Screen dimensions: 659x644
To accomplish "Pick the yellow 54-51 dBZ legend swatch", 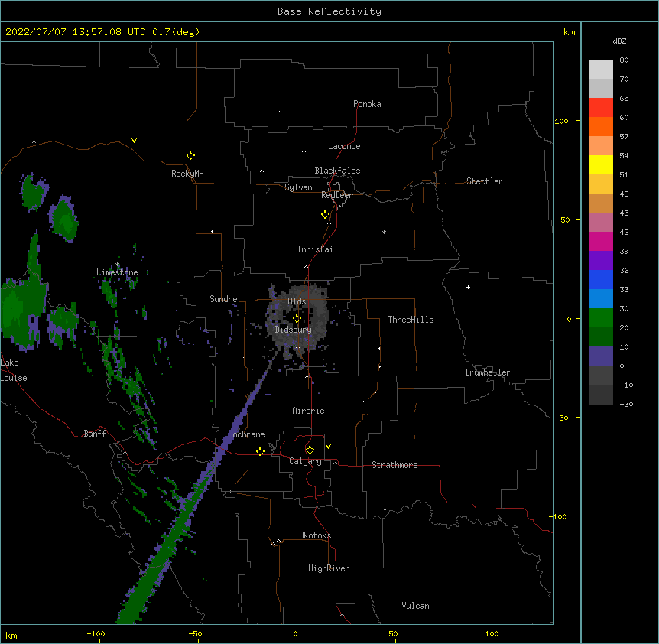I will click(x=601, y=164).
